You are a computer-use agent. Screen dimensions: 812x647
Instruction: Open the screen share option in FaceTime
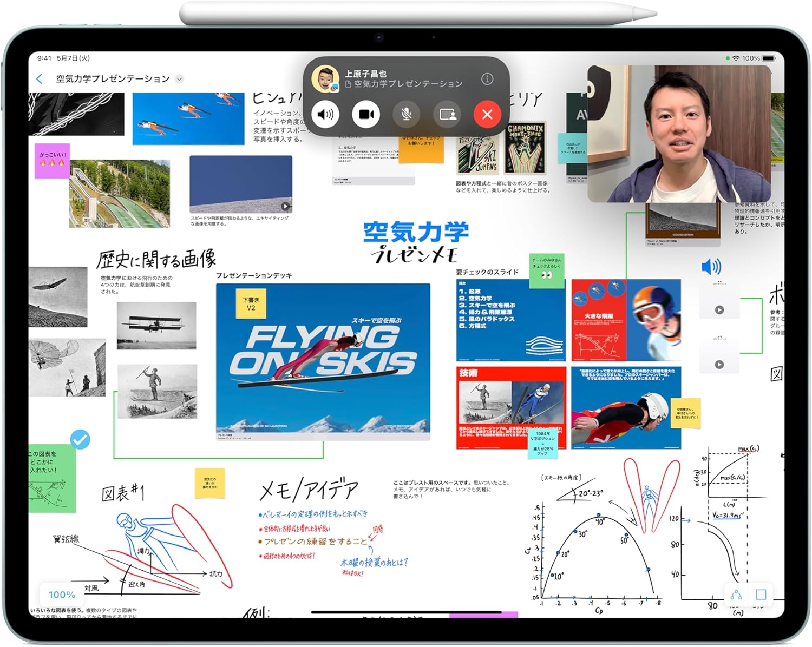click(x=447, y=114)
